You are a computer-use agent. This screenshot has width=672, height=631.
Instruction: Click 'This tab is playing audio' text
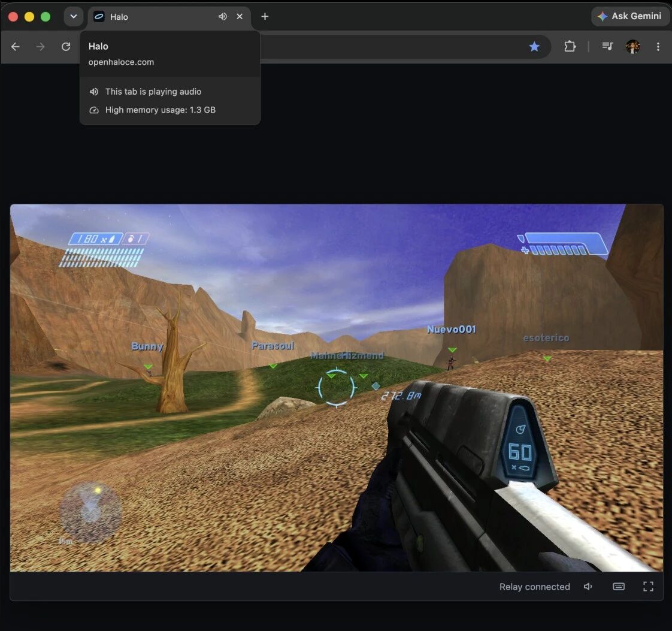click(153, 92)
